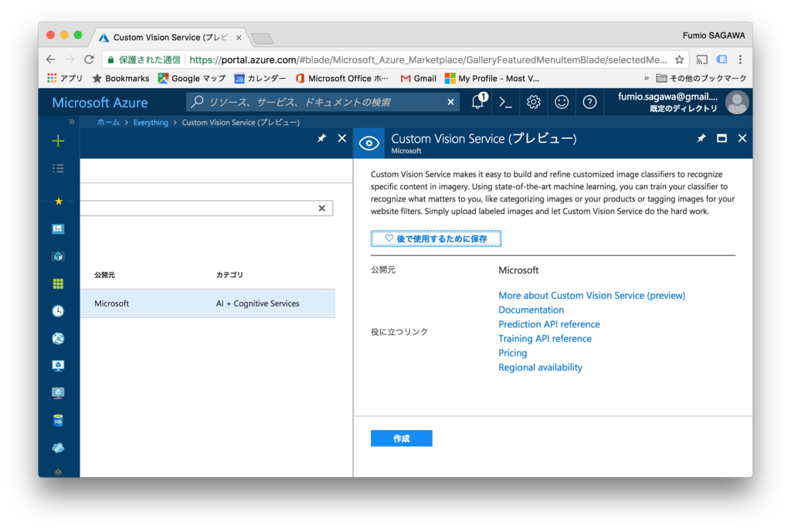Open the Pricing link
This screenshot has height=532, width=791.
tap(513, 353)
